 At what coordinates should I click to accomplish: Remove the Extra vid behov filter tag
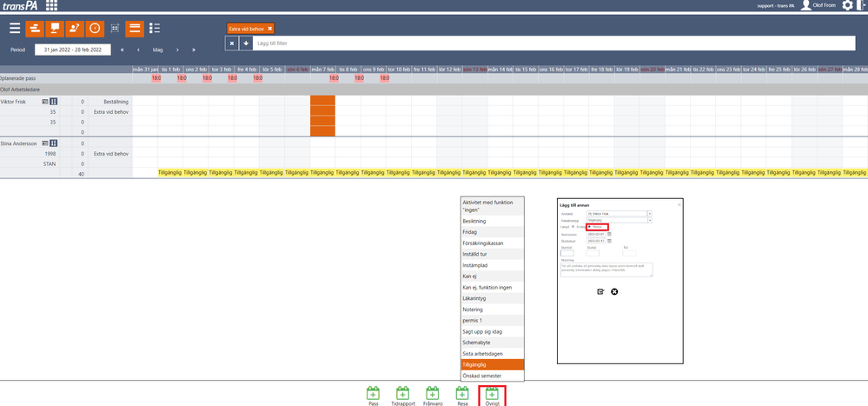(269, 28)
